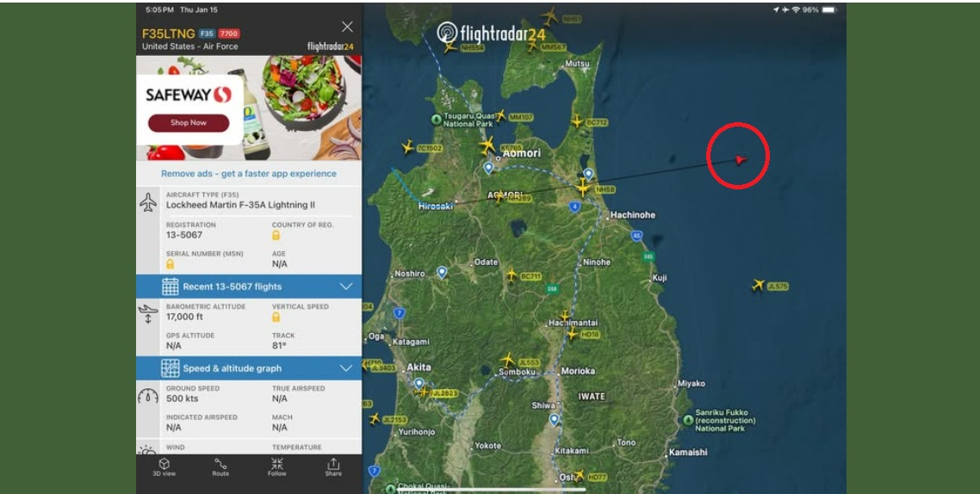Tap the locked Country of Reg icon
The height and width of the screenshot is (494, 980).
point(276,236)
